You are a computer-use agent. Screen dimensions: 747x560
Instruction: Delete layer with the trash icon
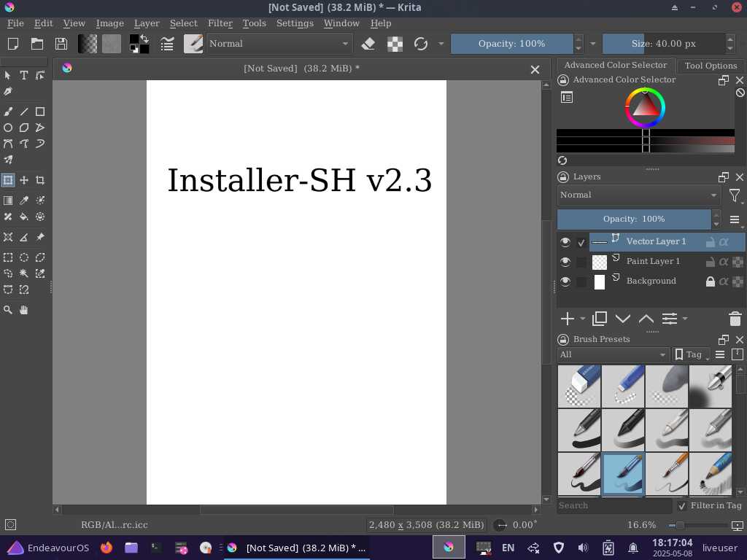point(735,319)
